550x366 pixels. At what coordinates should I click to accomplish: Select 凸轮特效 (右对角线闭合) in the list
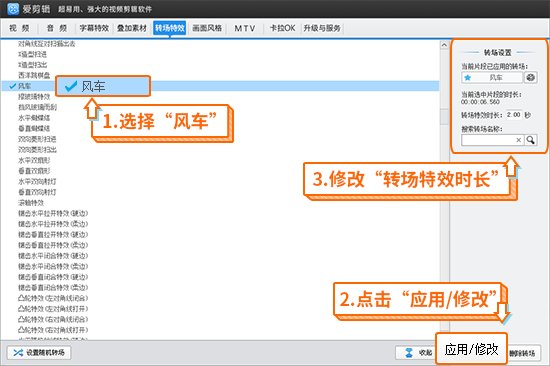53,319
